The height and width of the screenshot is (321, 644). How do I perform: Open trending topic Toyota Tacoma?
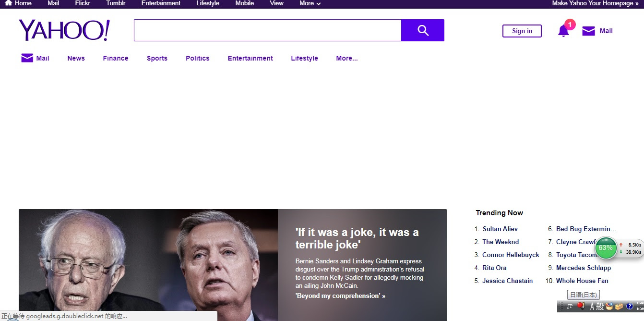(576, 255)
